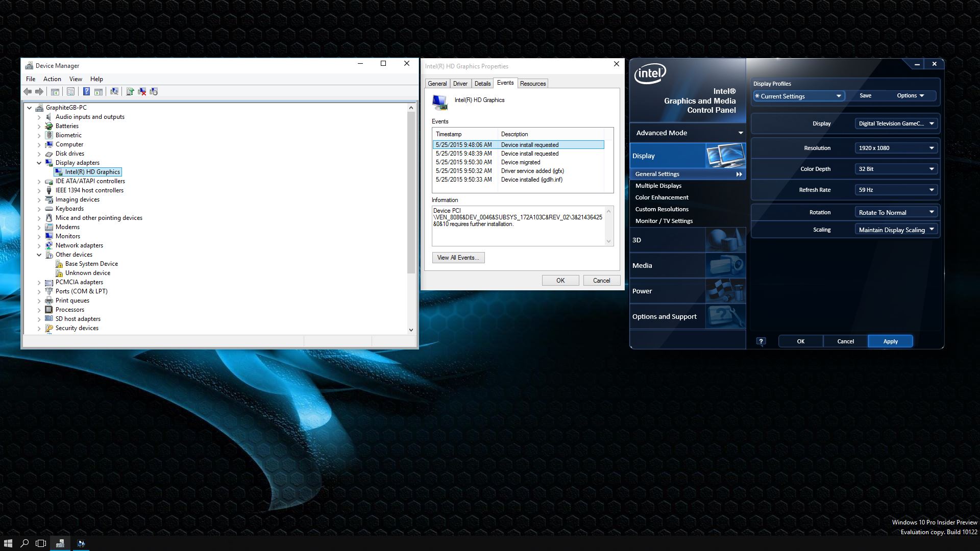
Task: Open the Current Settings profile dropdown
Action: (x=799, y=96)
